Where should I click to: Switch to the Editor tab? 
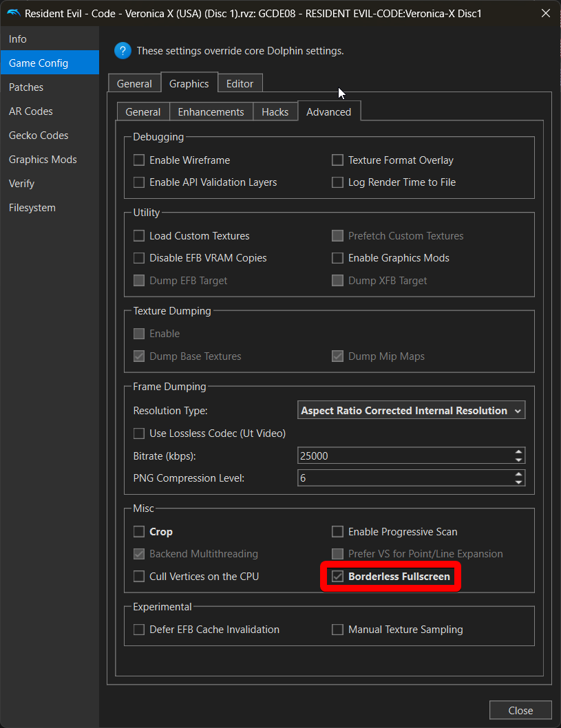pos(240,83)
